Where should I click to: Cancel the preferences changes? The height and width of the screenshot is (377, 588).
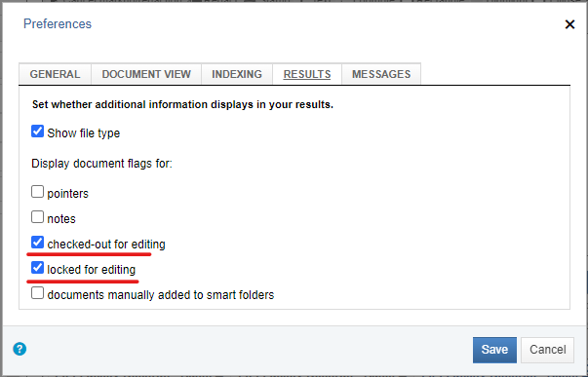pyautogui.click(x=547, y=350)
